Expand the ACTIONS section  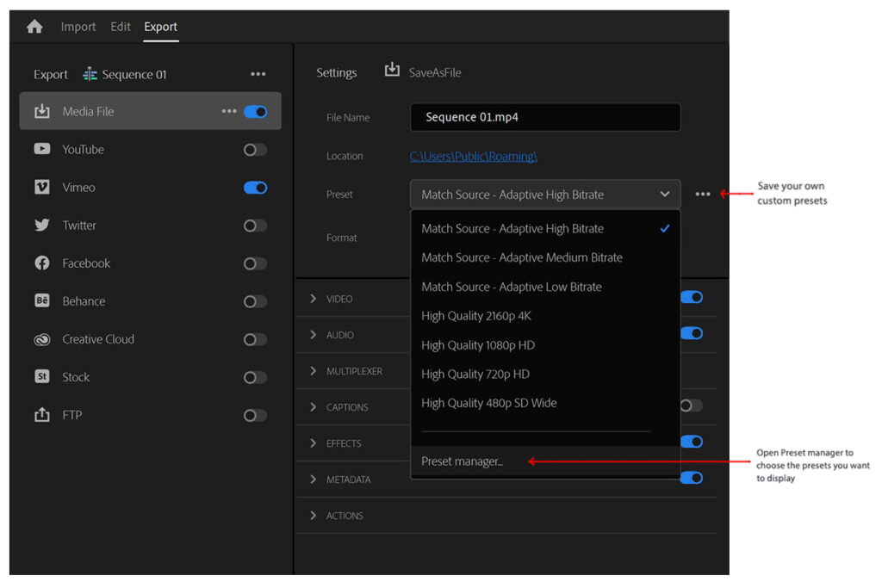pos(314,516)
